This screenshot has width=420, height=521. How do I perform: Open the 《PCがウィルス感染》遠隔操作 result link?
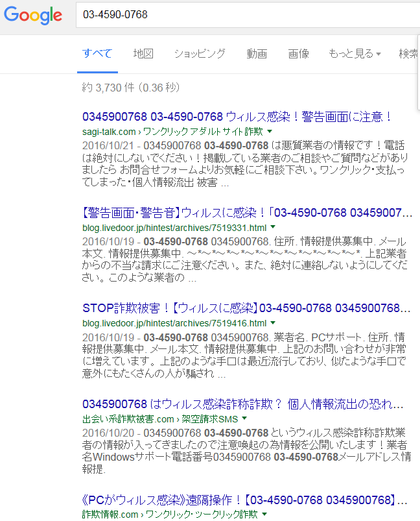tap(245, 500)
